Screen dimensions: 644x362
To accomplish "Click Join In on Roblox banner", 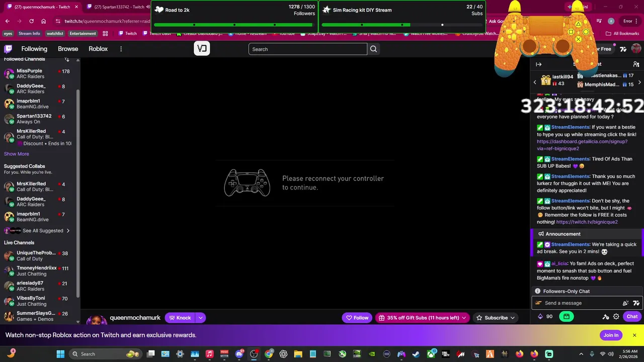I will click(x=611, y=335).
